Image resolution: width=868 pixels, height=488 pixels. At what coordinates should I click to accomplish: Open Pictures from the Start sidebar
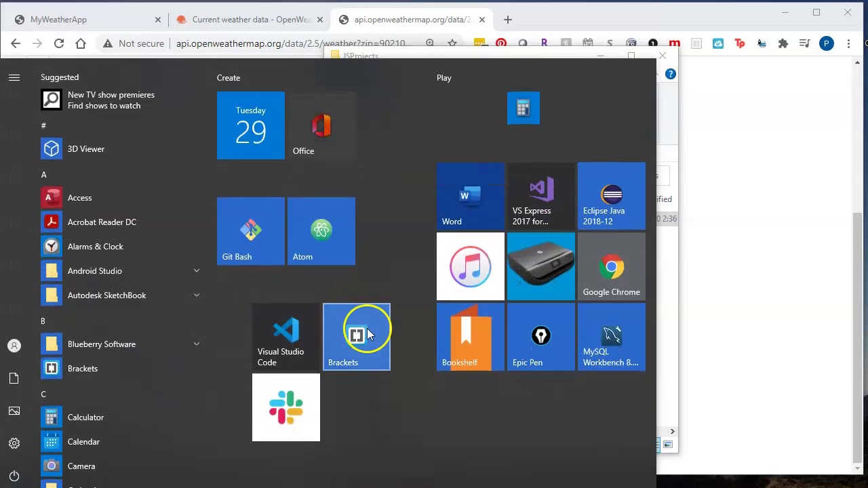coord(14,411)
